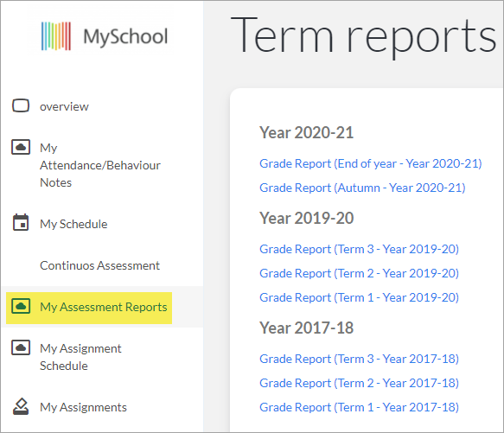Open My Schedule in sidebar
Screen dimensions: 504x433
coord(73,224)
